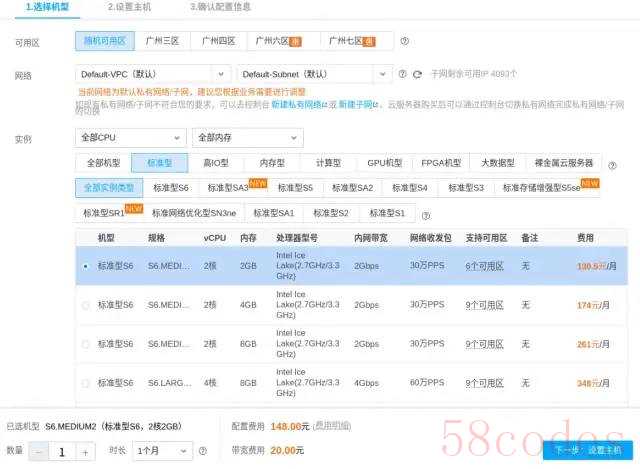Switch to step 3.确认配置信息 tab
The image size is (640, 469).
coord(220,7)
